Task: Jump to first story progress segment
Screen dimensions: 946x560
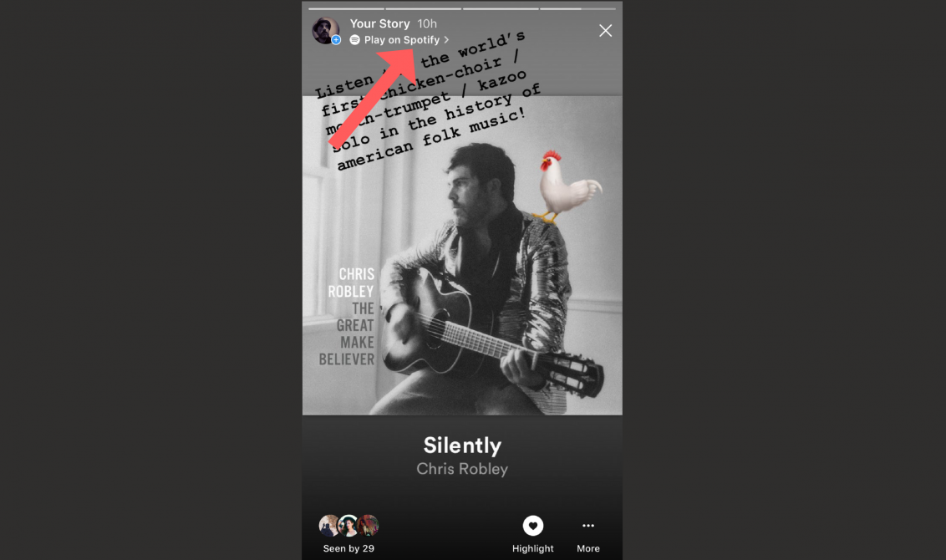Action: coord(346,8)
